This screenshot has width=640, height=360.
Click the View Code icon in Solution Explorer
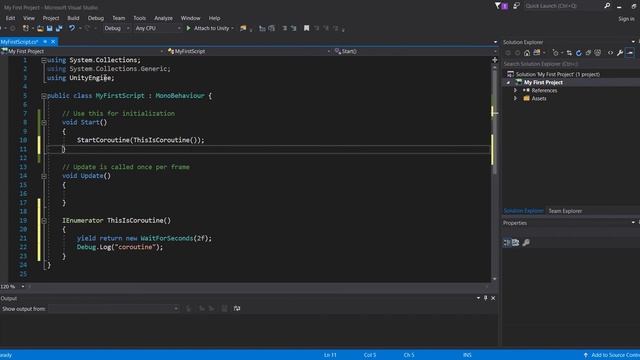610,53
